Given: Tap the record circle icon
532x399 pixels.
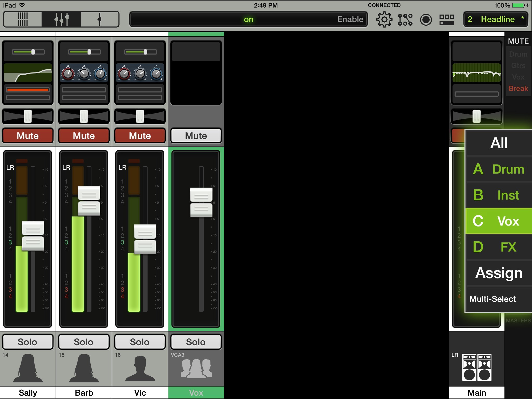Looking at the screenshot, I should coord(426,19).
